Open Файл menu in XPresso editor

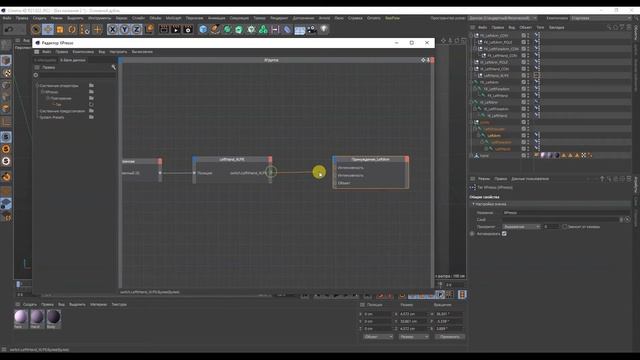point(47,52)
